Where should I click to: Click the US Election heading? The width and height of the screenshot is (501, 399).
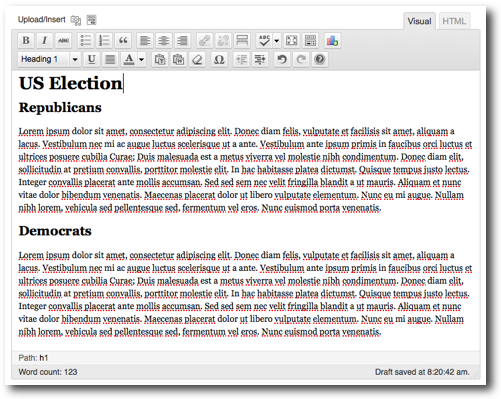tap(71, 83)
